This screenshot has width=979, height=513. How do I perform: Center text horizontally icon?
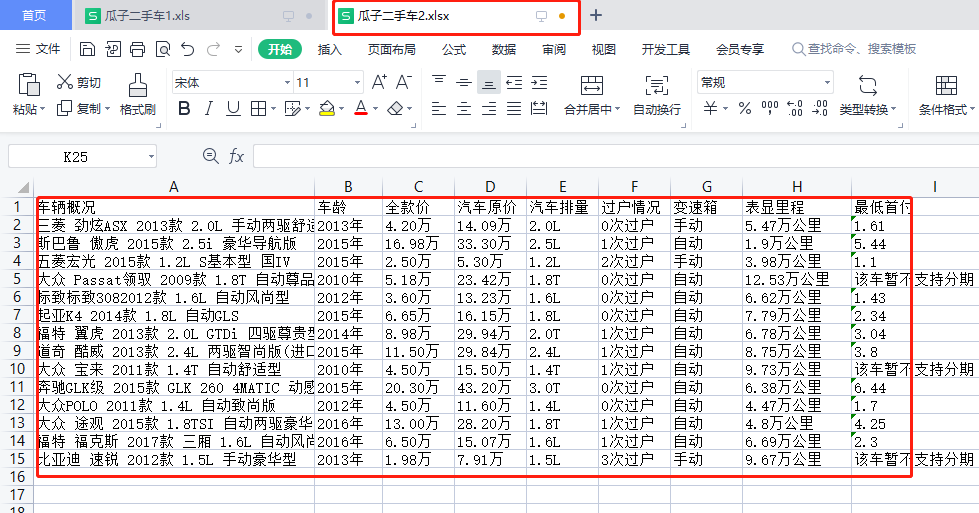[x=464, y=109]
